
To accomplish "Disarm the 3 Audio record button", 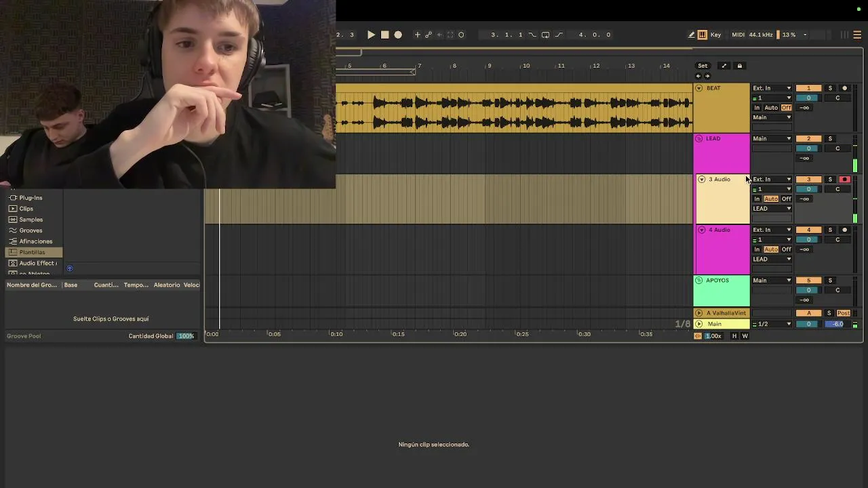I will [844, 179].
